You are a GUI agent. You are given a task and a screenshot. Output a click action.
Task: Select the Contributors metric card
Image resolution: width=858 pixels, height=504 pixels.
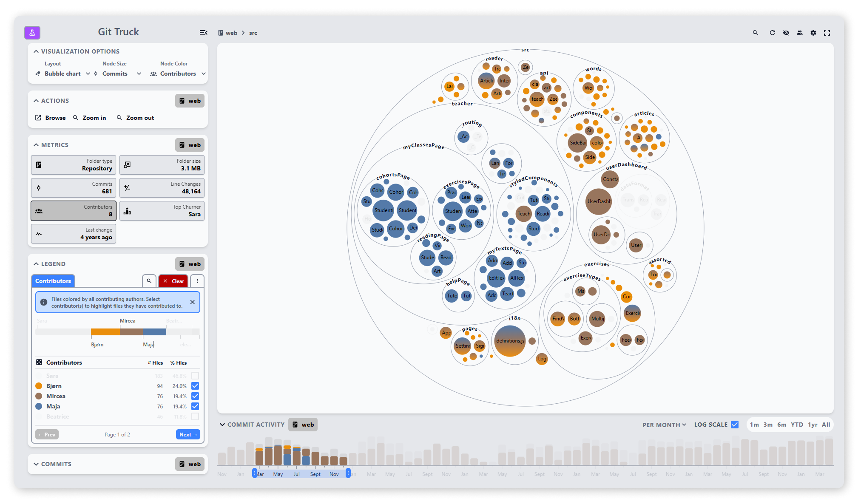coord(74,211)
